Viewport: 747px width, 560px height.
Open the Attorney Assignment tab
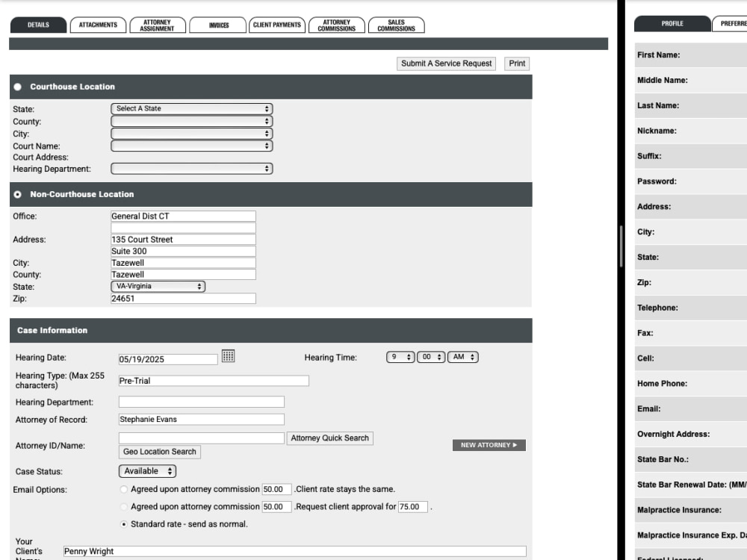157,25
